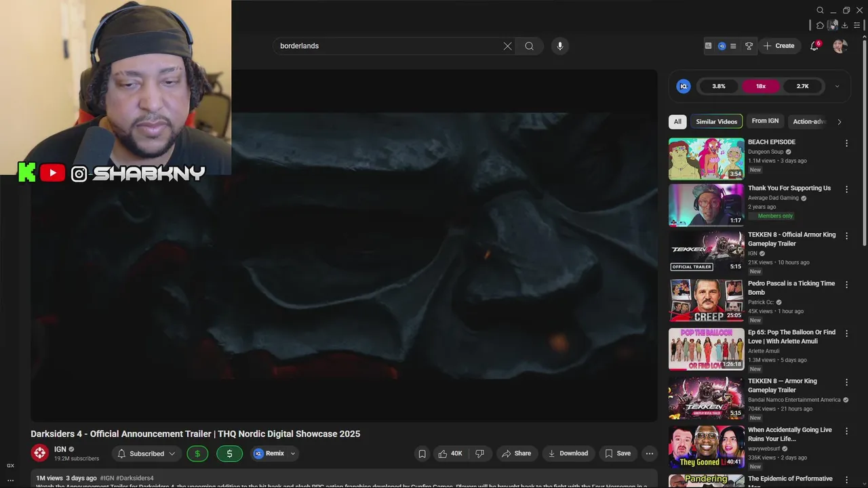Open the Subscribed notification dropdown

click(x=146, y=453)
